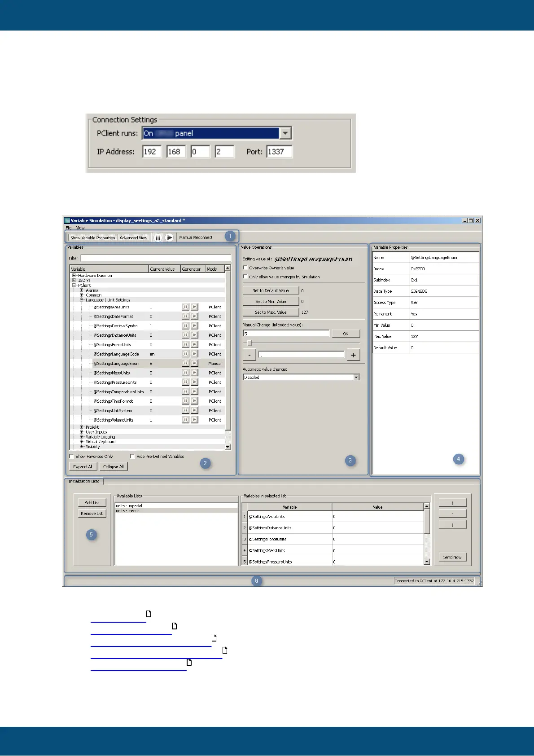The image size is (534, 756).
Task: Click the selected-list variables table scrollbar
Action: point(427,534)
